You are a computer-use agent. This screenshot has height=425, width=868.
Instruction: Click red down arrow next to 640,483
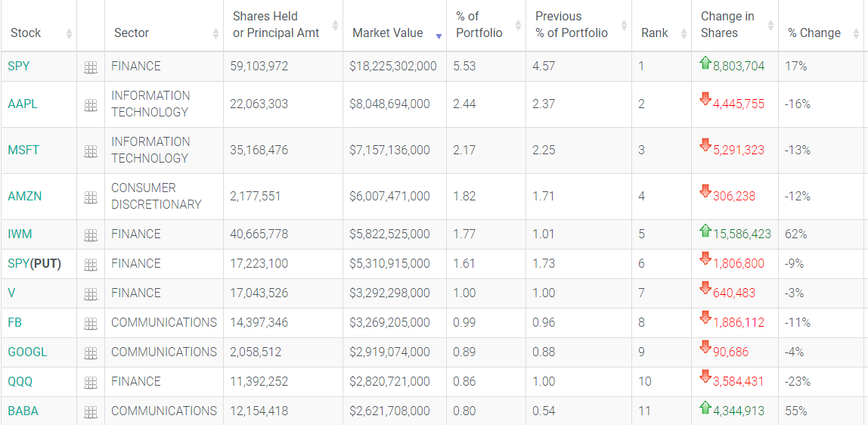click(x=705, y=288)
